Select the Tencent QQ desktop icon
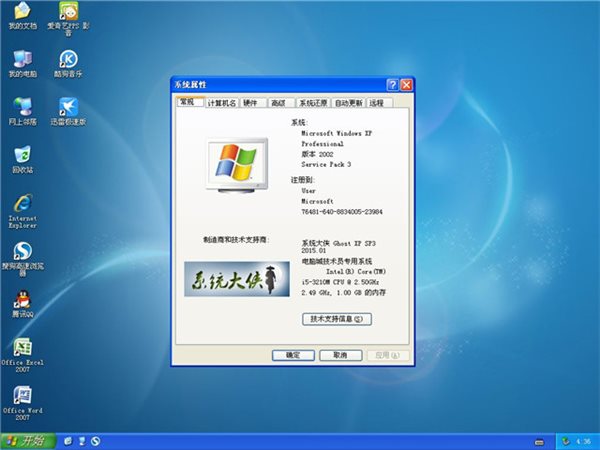The width and height of the screenshot is (600, 450). click(x=23, y=304)
